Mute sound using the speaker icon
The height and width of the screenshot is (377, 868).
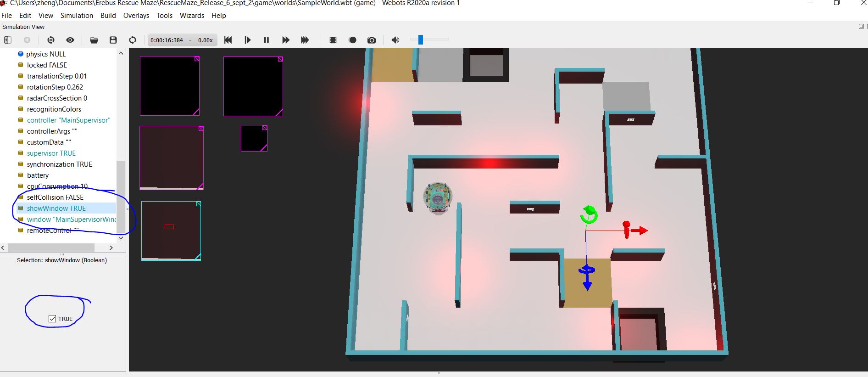[x=395, y=40]
